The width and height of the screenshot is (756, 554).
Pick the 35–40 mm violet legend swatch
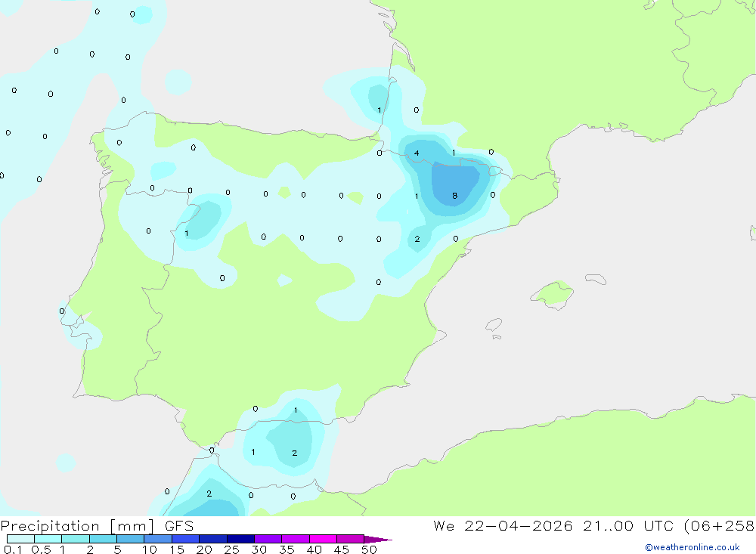(295, 539)
